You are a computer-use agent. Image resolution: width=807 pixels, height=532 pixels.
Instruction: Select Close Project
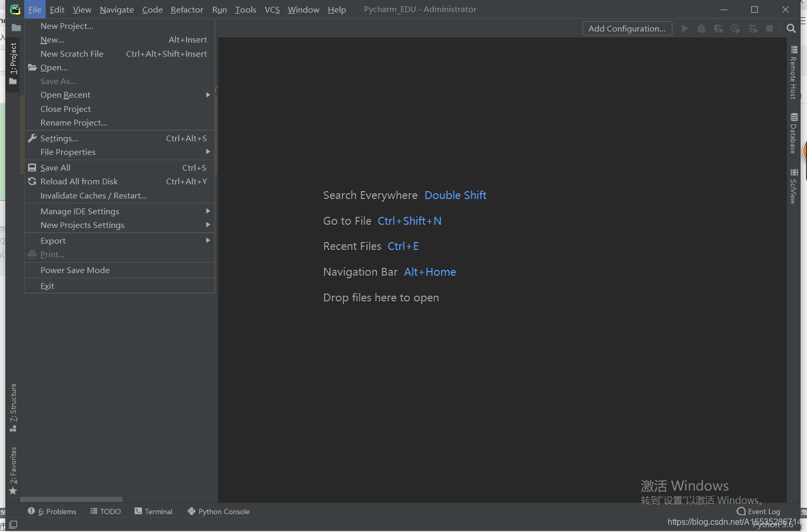(x=120, y=109)
